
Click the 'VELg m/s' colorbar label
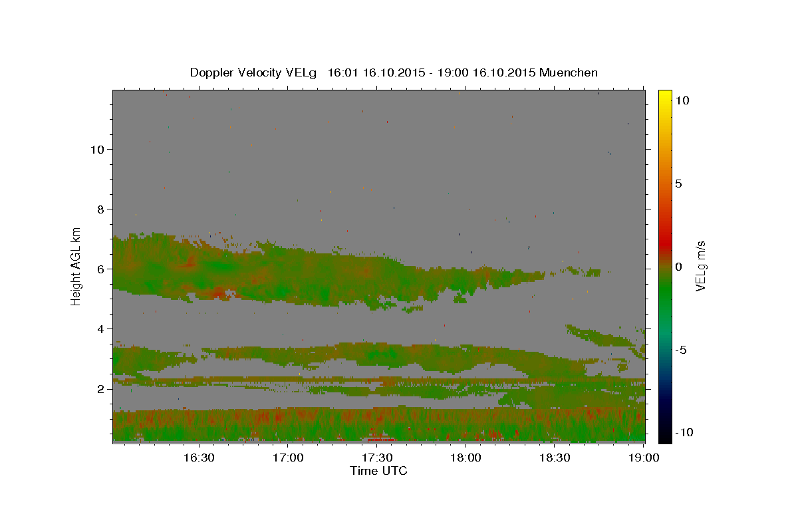[700, 266]
